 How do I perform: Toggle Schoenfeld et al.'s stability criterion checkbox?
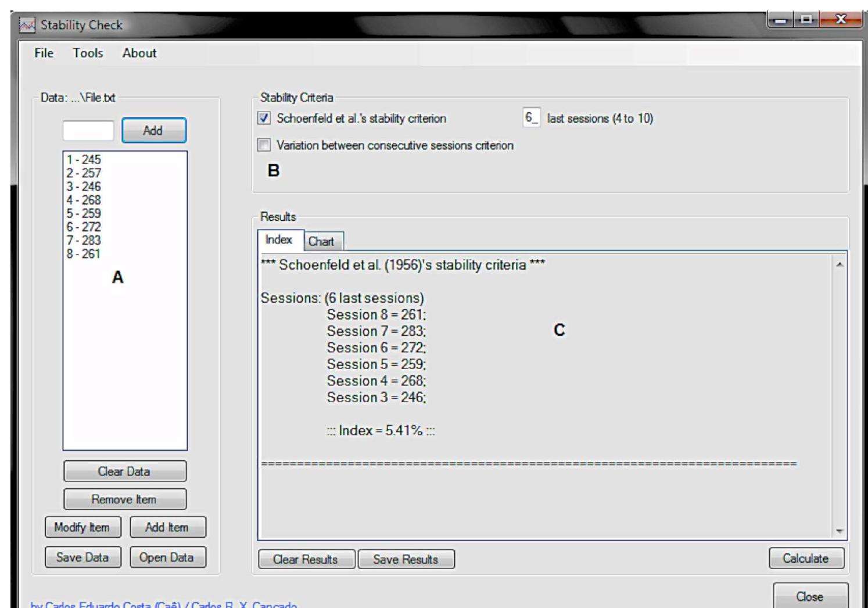[x=264, y=119]
